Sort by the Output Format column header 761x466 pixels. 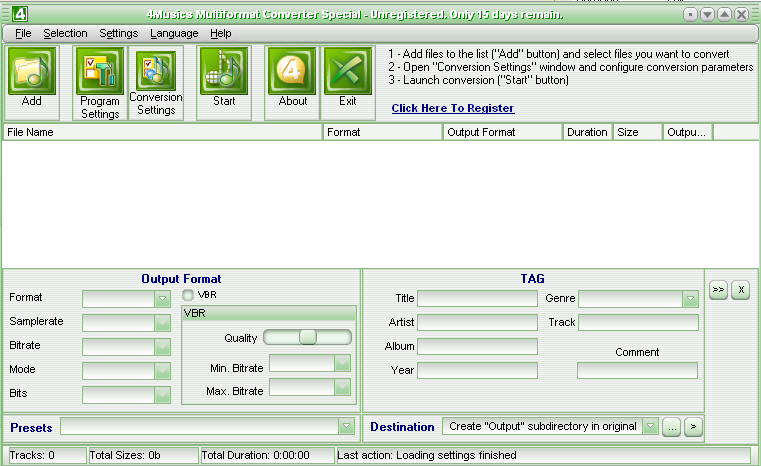503,132
